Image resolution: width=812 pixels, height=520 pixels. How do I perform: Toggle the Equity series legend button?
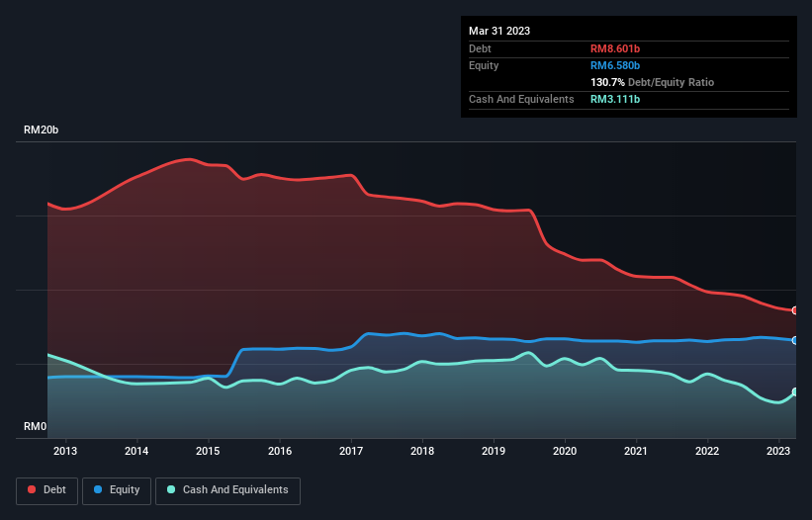[117, 490]
